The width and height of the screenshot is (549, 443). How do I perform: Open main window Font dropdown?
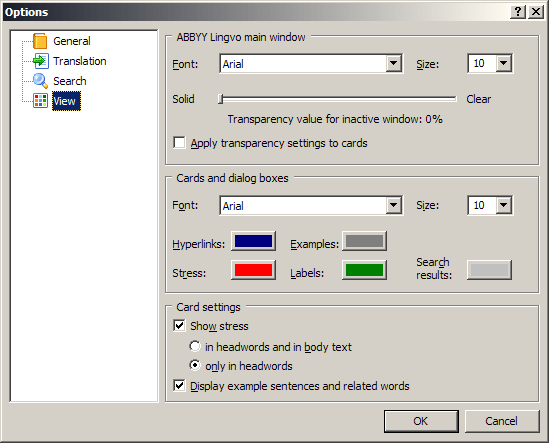tap(394, 63)
